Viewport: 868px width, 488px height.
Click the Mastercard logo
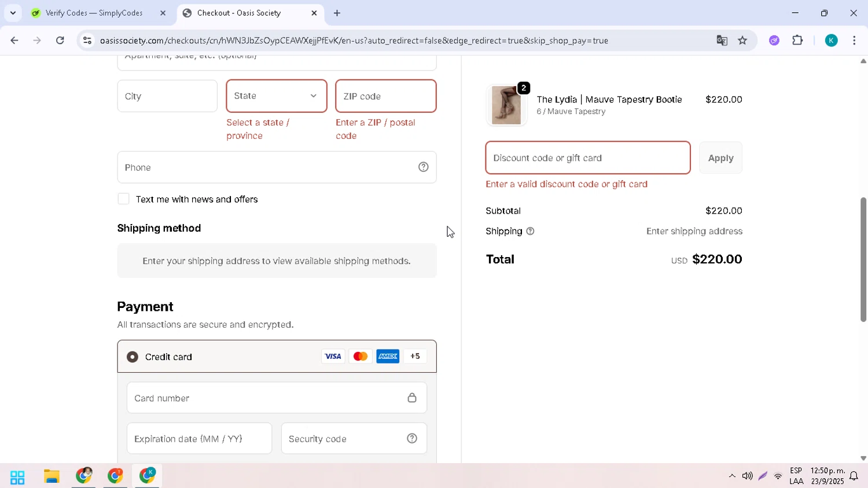360,357
